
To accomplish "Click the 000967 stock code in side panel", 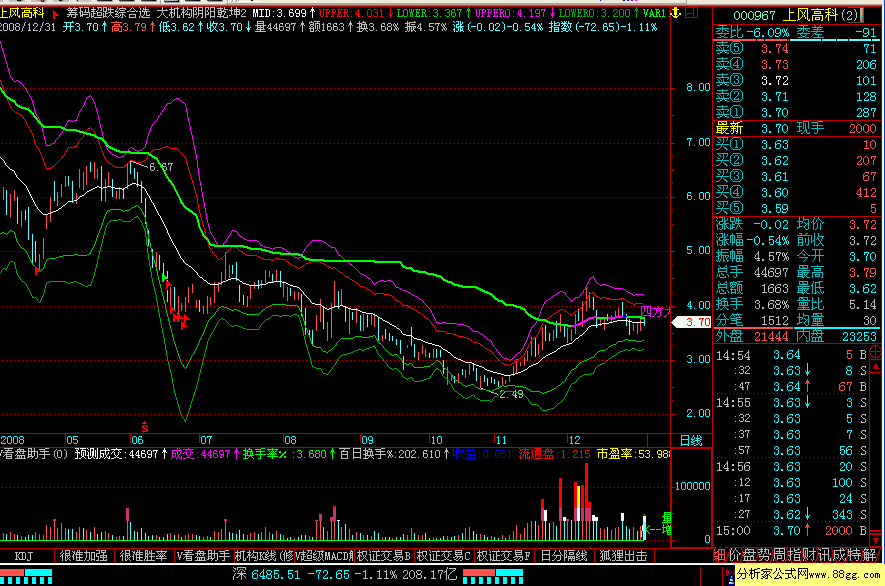I will [x=754, y=16].
